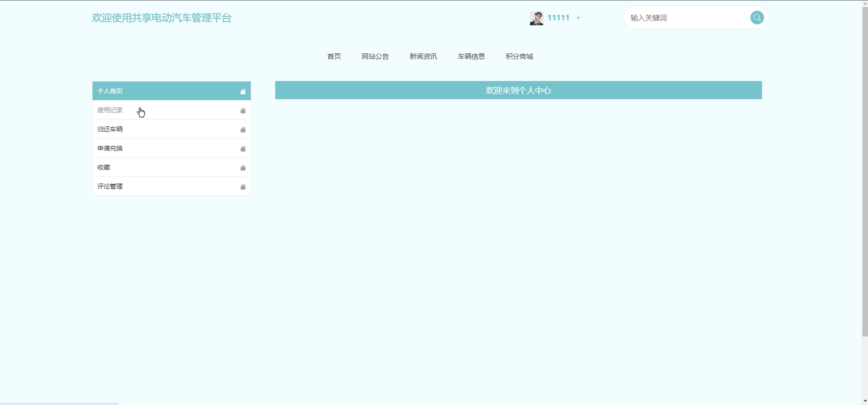Open the 11111 username menu
The height and width of the screenshot is (405, 868).
click(x=558, y=18)
